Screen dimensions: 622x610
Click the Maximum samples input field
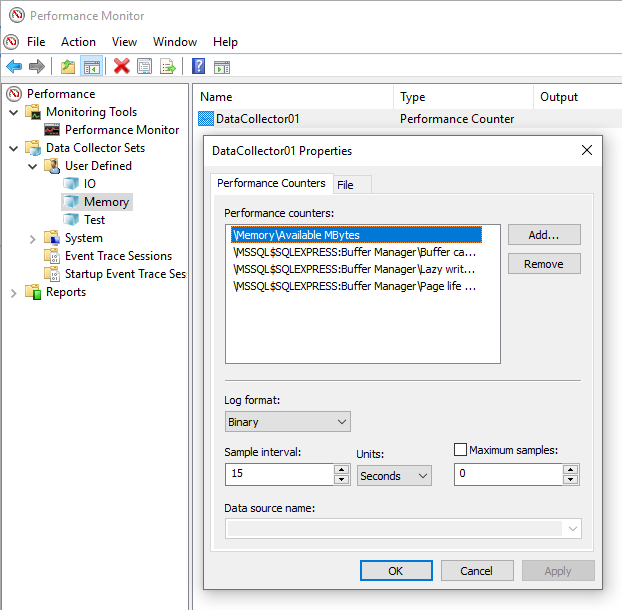click(509, 474)
